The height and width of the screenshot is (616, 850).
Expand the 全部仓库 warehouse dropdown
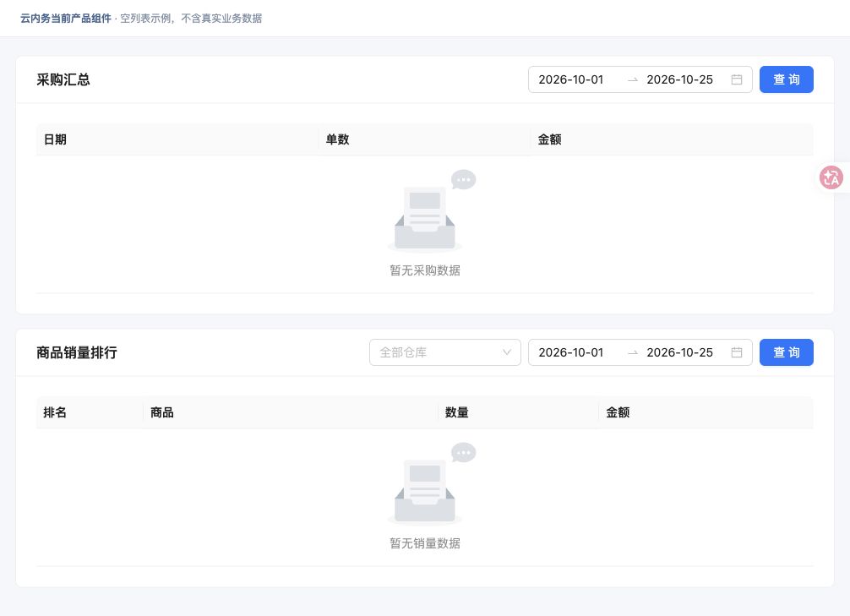pos(445,352)
